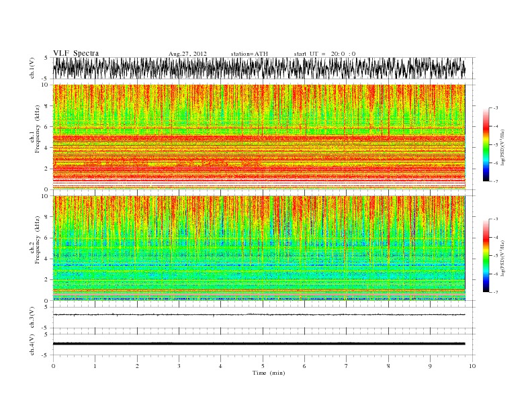Click the ch.2 "Frequency (kHz)" axis label
The height and width of the screenshot is (411, 532).
pos(38,240)
